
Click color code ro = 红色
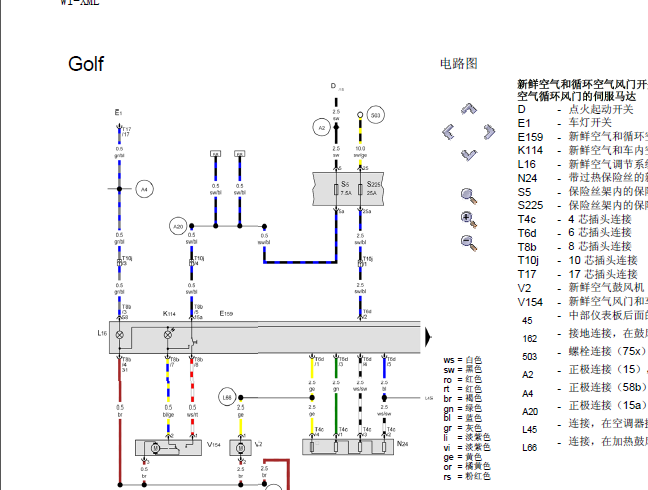462,379
